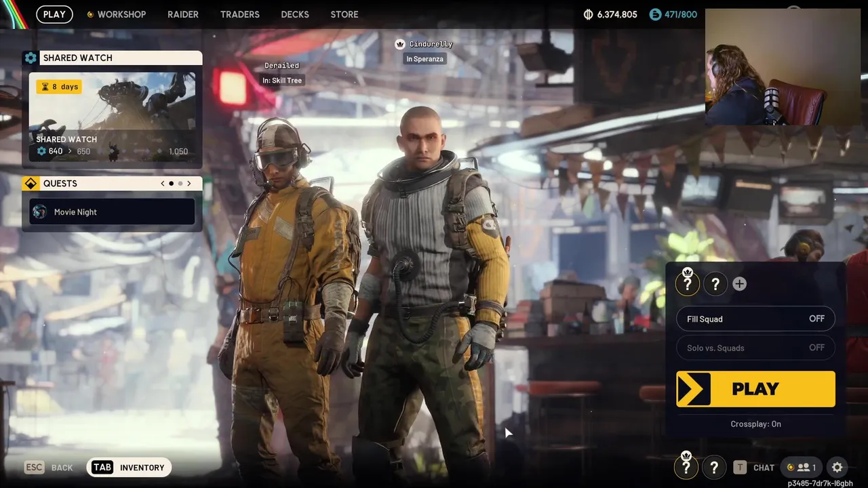Toggle Fill Squad option

pyautogui.click(x=755, y=319)
